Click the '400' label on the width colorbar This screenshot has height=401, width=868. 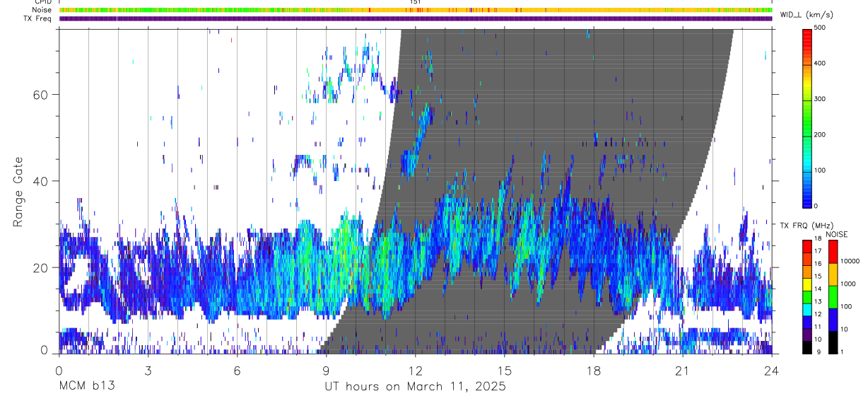[819, 63]
